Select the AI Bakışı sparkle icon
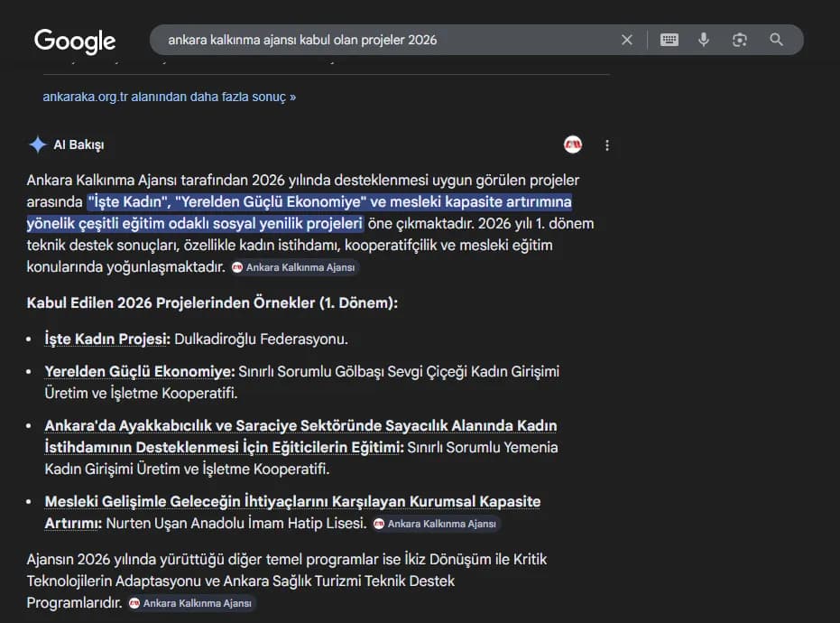 click(36, 144)
